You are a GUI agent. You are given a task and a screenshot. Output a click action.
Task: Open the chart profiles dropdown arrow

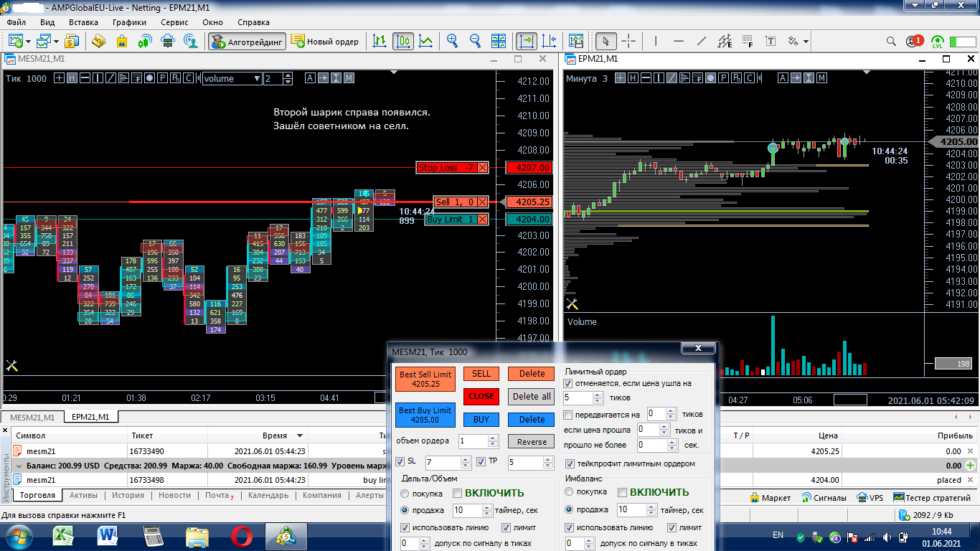[x=56, y=42]
